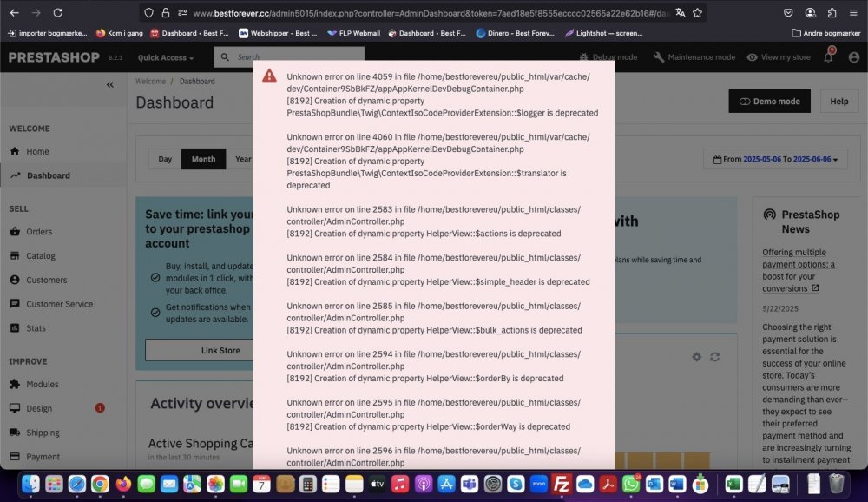This screenshot has height=502, width=868.
Task: Open Finder from the dock
Action: point(30,484)
